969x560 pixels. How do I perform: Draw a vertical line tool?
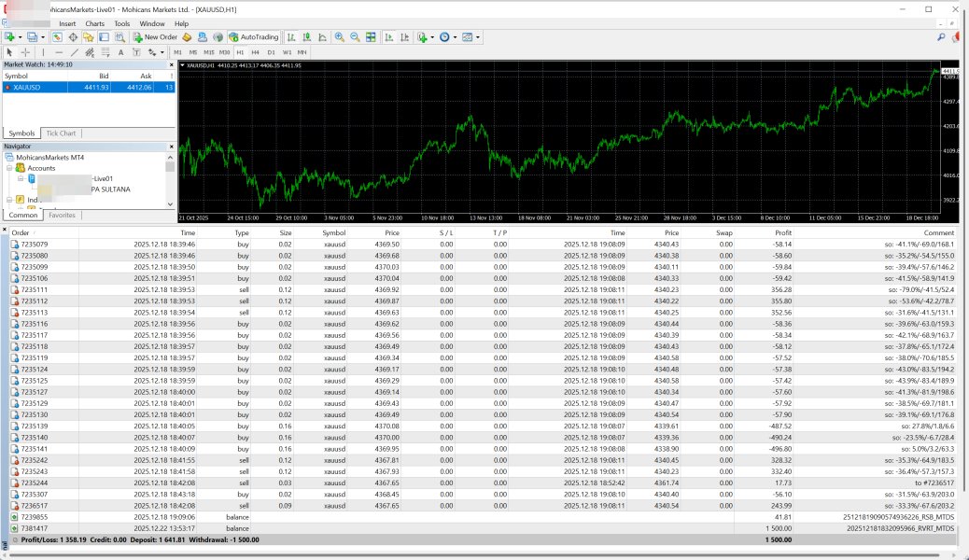(x=43, y=52)
